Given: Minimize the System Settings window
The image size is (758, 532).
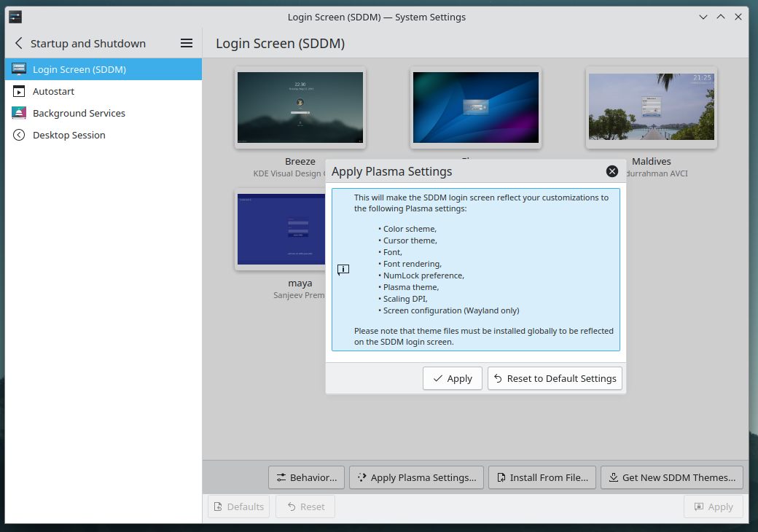Looking at the screenshot, I should click(703, 17).
